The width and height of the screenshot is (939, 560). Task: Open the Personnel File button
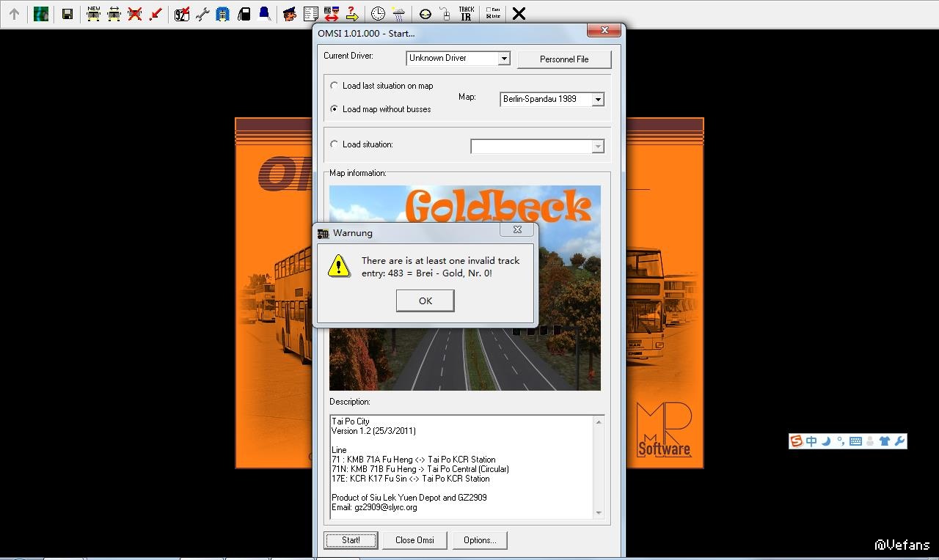(564, 59)
